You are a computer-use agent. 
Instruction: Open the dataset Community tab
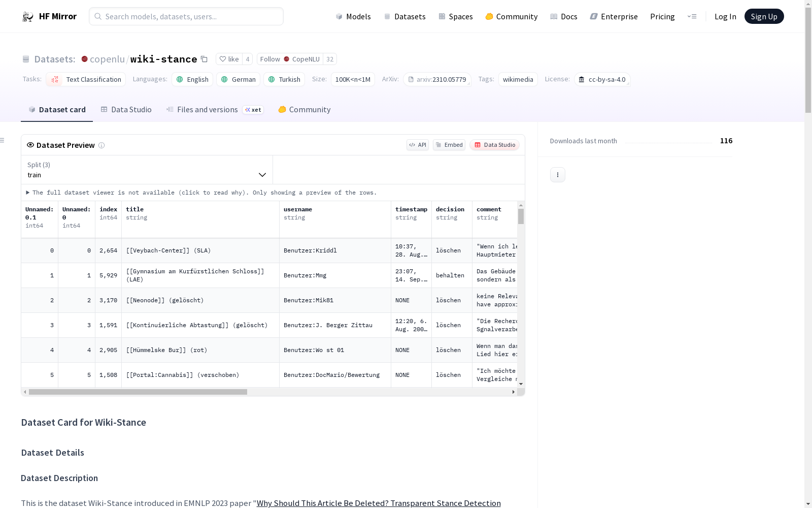[304, 110]
